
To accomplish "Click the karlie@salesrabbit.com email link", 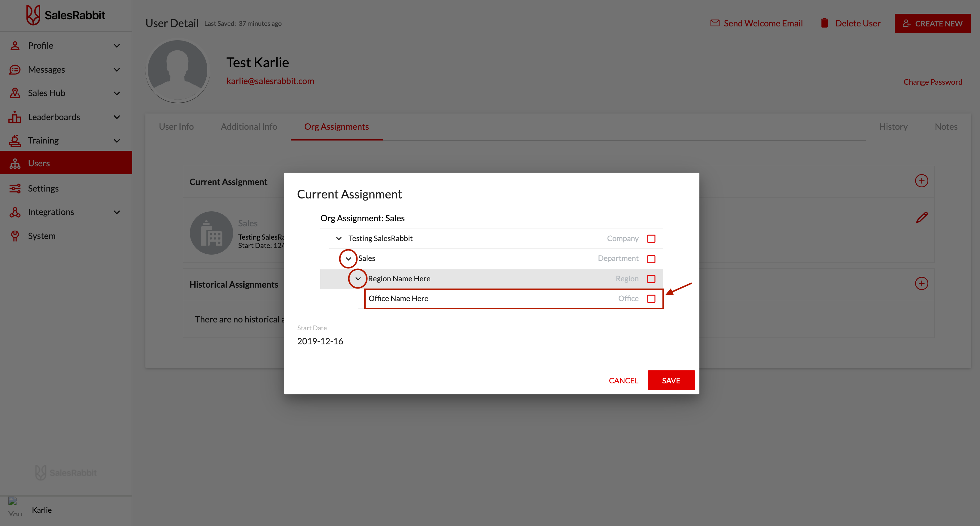I will [x=270, y=81].
